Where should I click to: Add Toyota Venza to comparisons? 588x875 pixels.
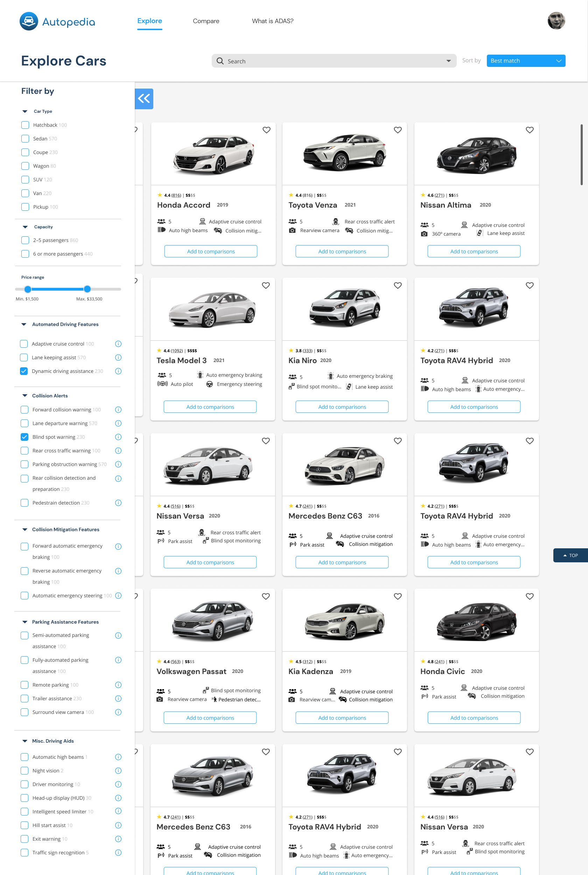click(x=342, y=251)
